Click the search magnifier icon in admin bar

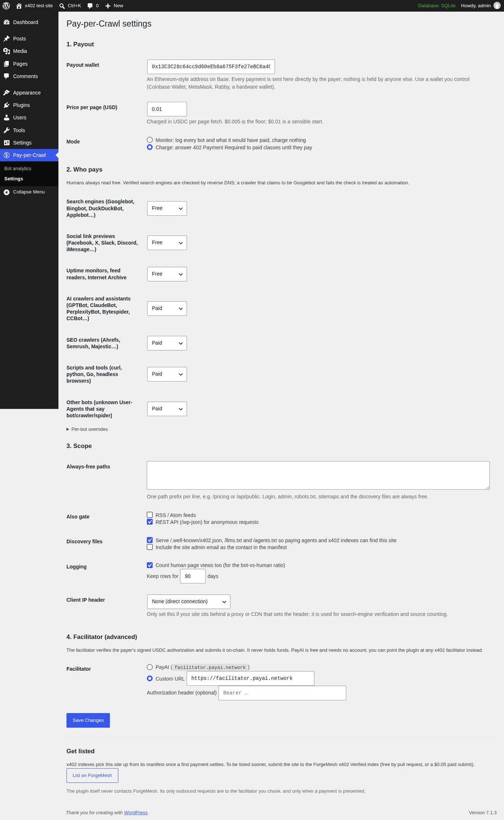pos(62,6)
